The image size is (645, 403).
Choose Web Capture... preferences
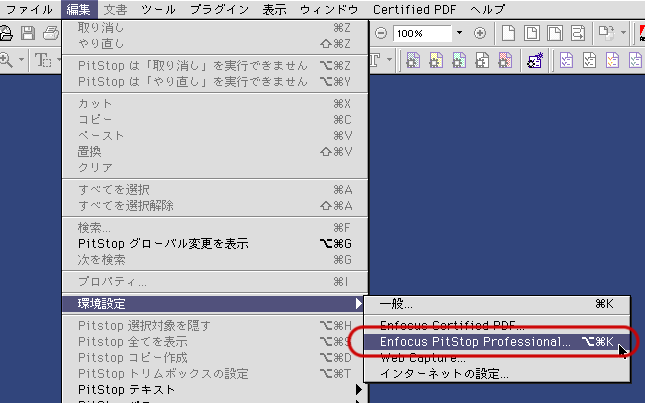497,358
